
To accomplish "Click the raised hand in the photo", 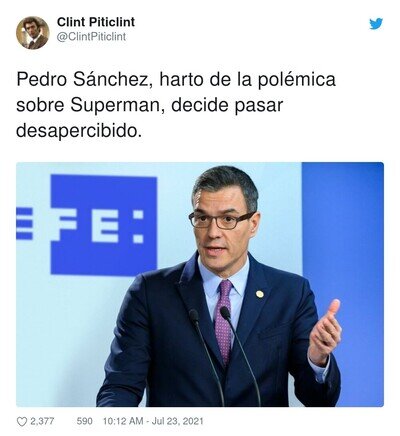I will [x=324, y=331].
